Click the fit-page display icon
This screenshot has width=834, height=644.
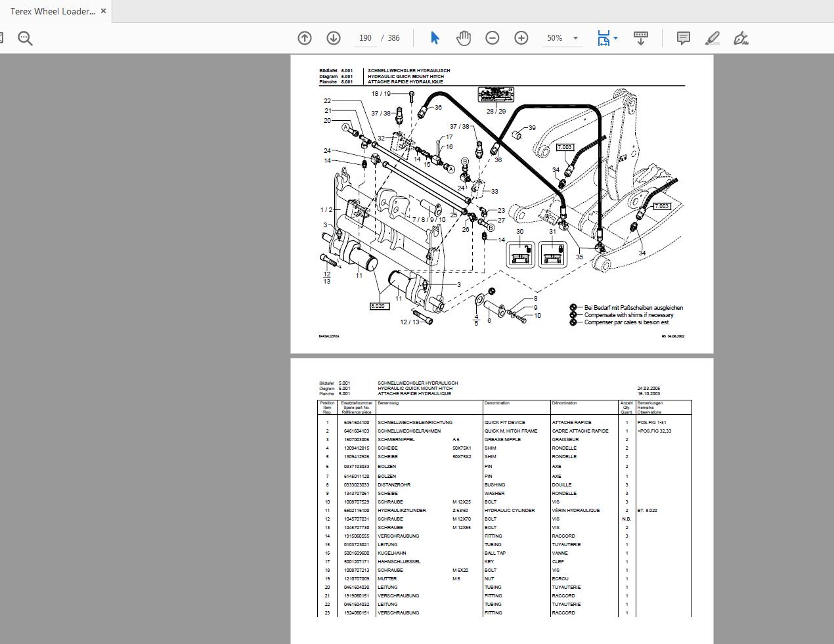[x=603, y=37]
